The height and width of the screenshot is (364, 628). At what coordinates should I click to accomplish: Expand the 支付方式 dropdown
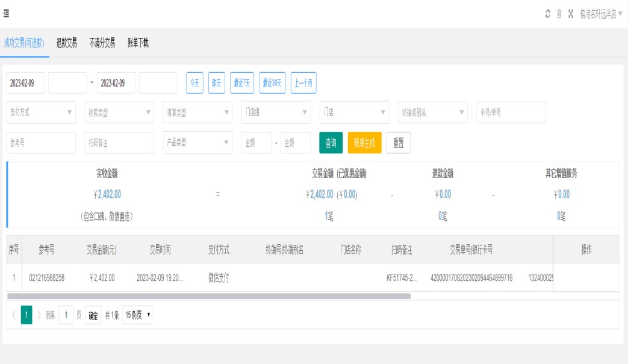[41, 113]
